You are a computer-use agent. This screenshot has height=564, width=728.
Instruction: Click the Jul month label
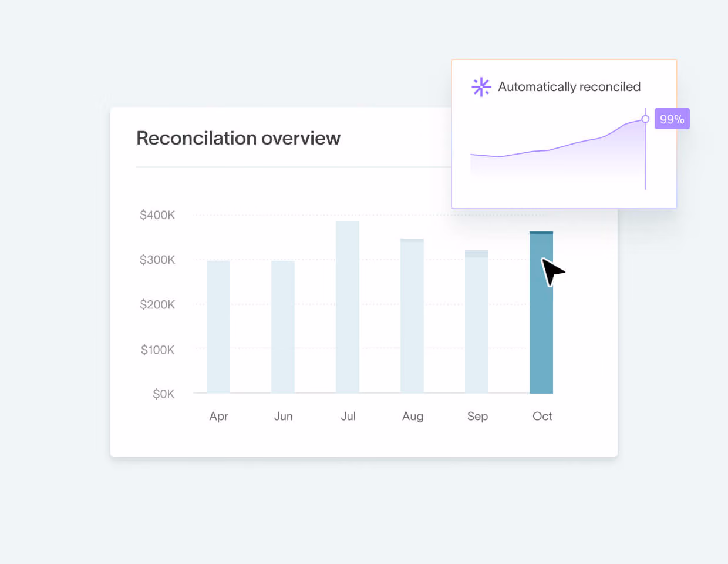[x=348, y=417]
